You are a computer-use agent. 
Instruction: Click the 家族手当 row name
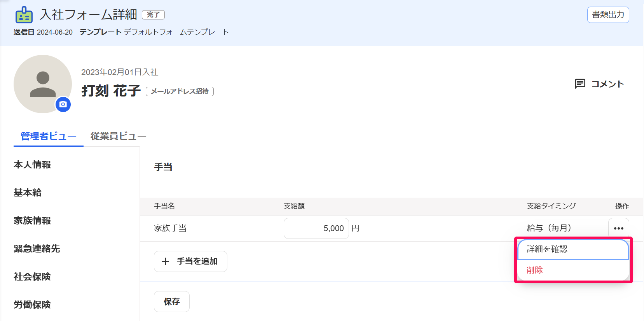tap(170, 228)
